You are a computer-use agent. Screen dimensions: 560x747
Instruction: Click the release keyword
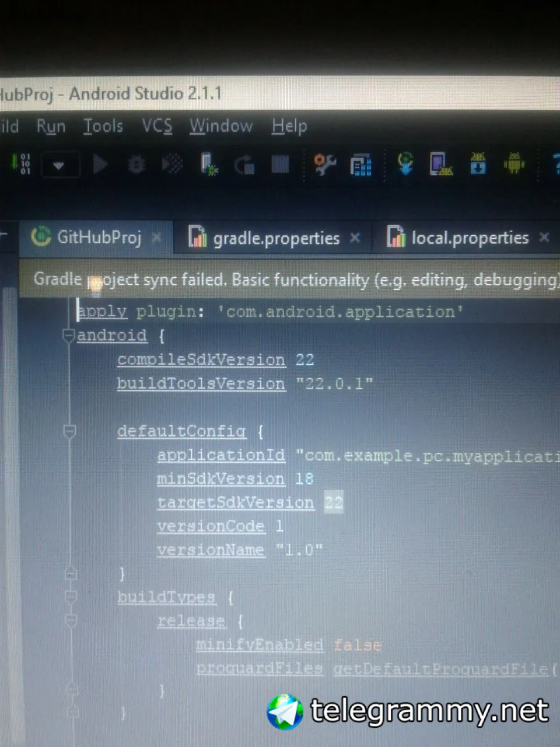pyautogui.click(x=191, y=621)
